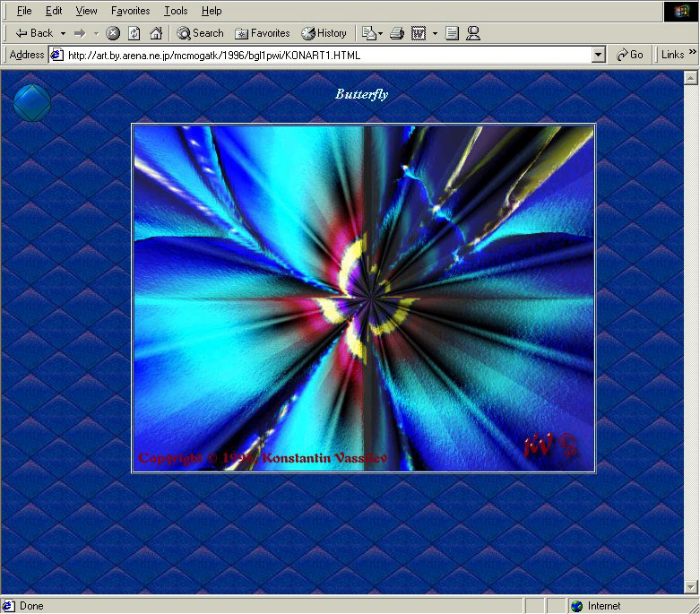Open the Favorites menu

130,11
